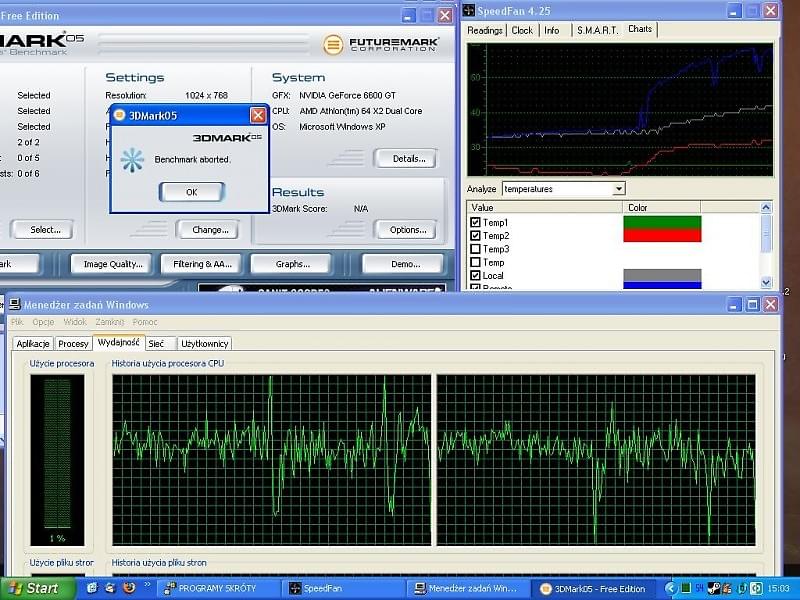Click the SpeedFan window title bar icon

pyautogui.click(x=468, y=10)
